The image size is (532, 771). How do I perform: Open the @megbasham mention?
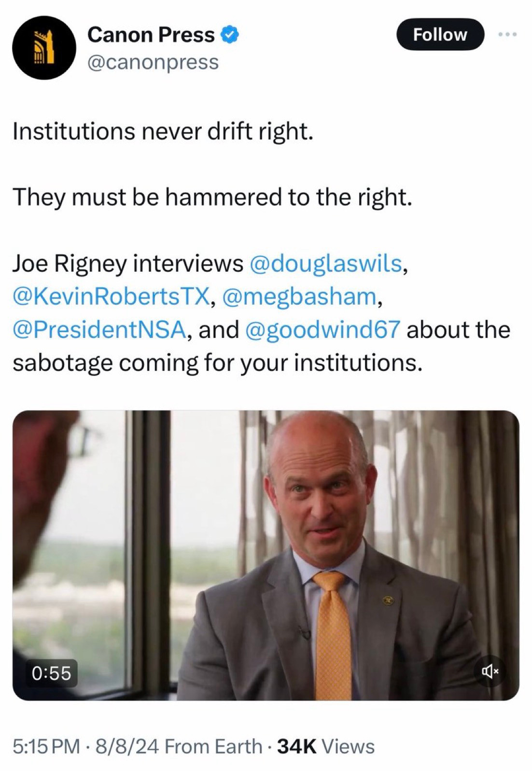point(299,296)
